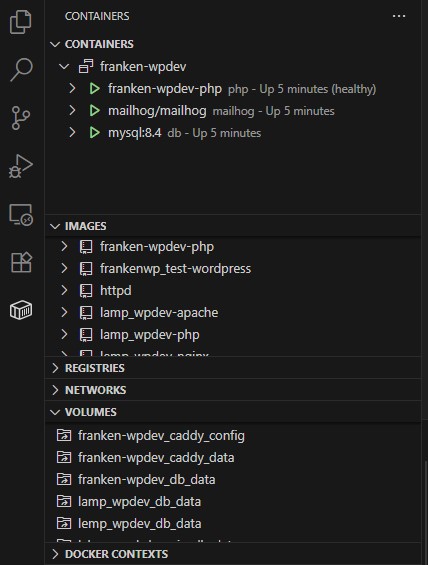The height and width of the screenshot is (565, 428).
Task: Select httpd image name
Action: click(116, 291)
